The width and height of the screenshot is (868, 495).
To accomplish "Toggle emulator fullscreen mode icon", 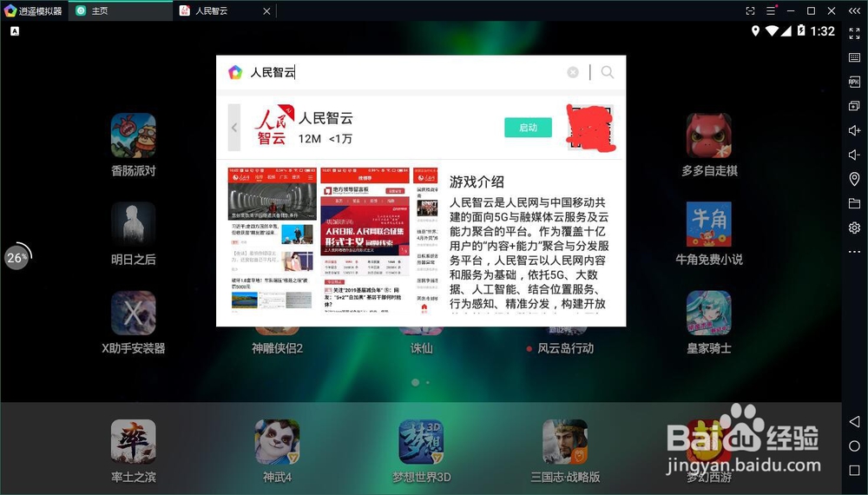I will coord(854,33).
